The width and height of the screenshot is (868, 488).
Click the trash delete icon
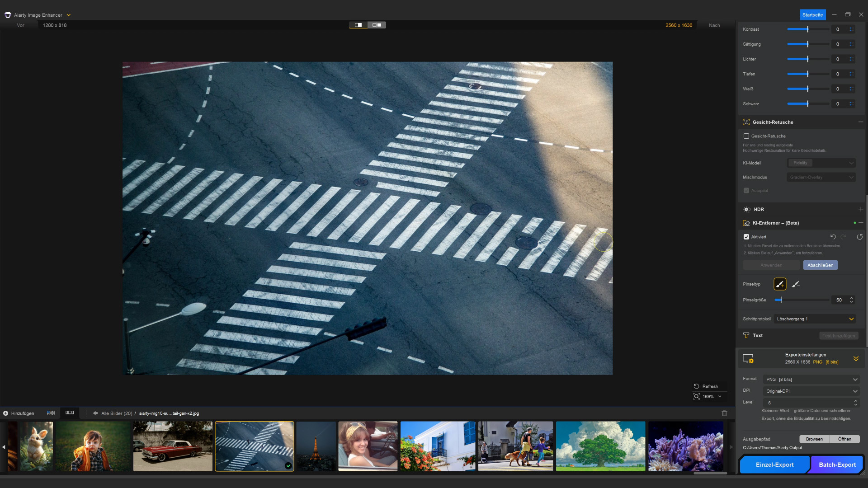[724, 413]
